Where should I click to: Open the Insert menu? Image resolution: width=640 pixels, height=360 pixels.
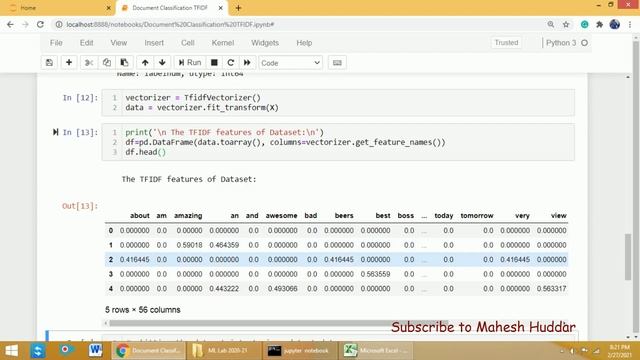[x=154, y=43]
